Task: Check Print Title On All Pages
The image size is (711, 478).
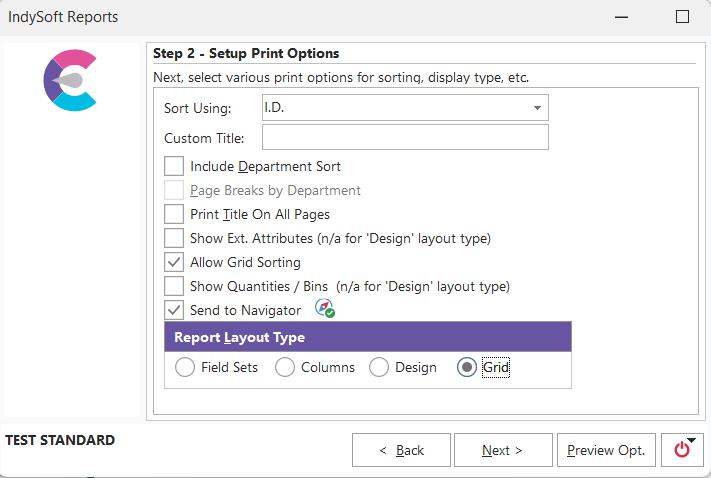Action: click(174, 214)
